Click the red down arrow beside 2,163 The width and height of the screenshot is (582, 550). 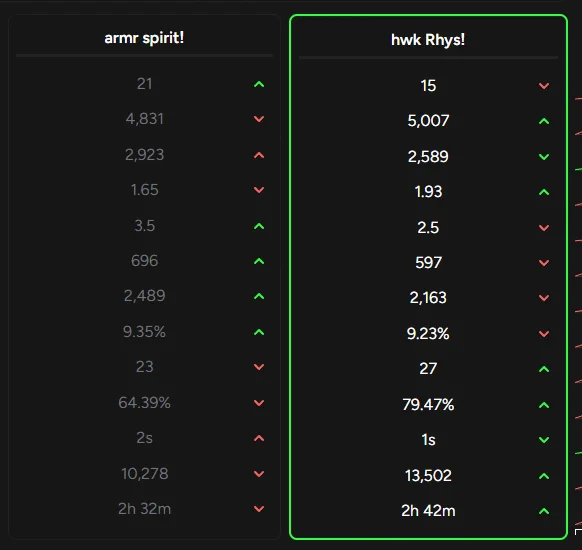tap(544, 298)
